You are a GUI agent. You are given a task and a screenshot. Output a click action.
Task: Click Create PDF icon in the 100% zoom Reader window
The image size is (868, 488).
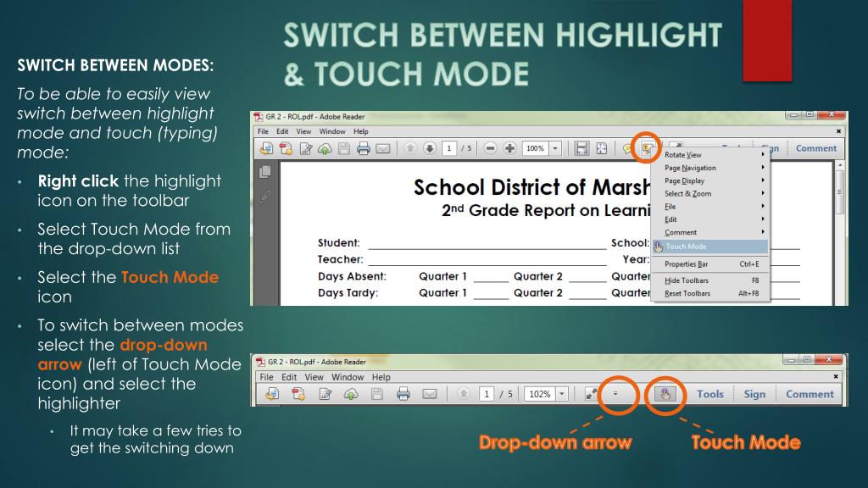point(286,148)
